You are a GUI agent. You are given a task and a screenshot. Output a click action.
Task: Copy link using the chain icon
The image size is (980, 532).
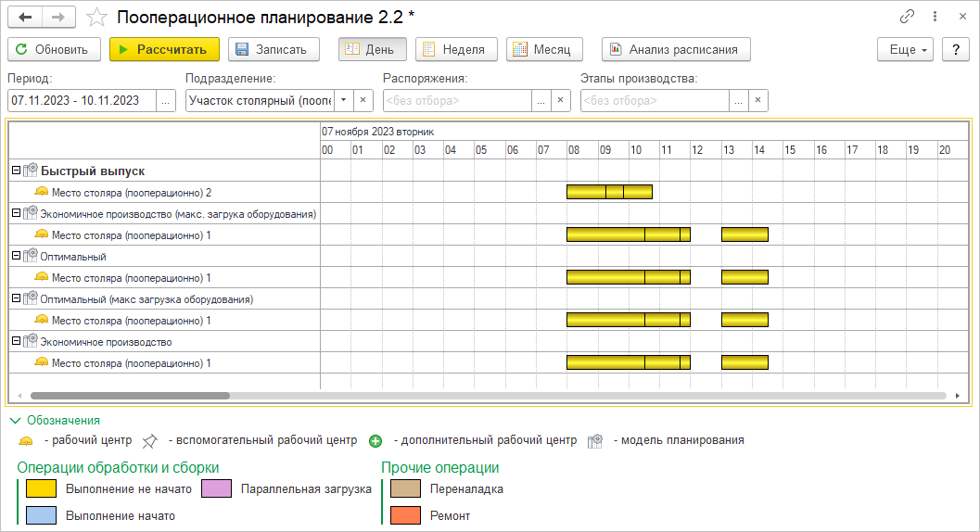pos(907,17)
